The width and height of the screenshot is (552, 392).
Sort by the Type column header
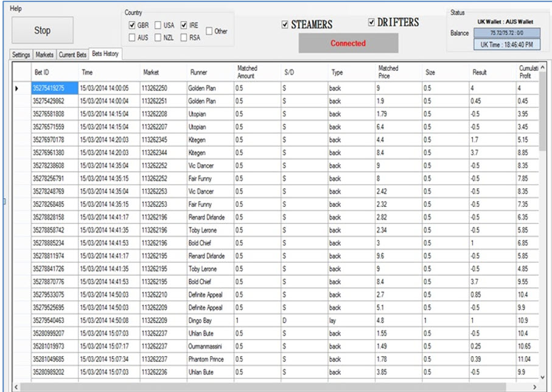coord(351,72)
